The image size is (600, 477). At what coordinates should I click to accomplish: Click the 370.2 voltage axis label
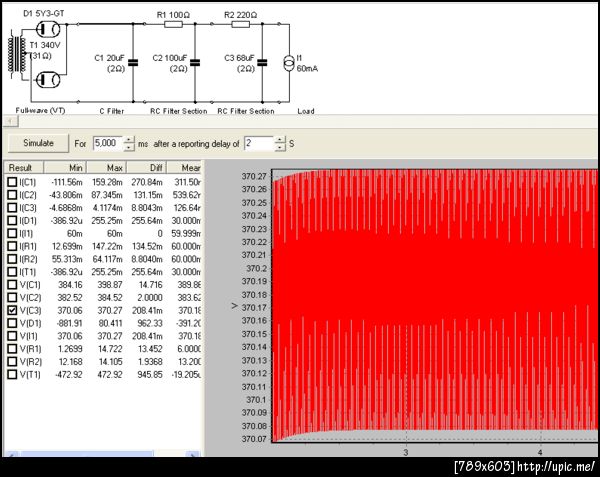[x=256, y=268]
